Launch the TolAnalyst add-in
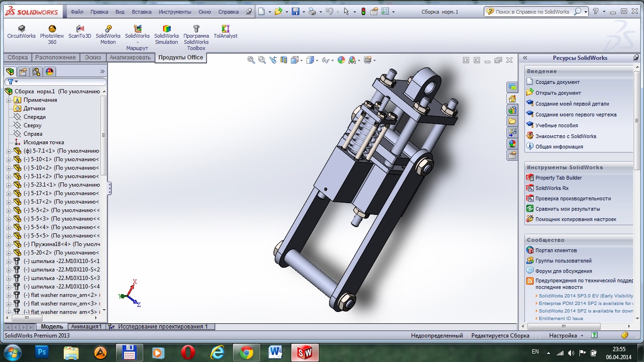The width and height of the screenshot is (644, 362). 225,32
